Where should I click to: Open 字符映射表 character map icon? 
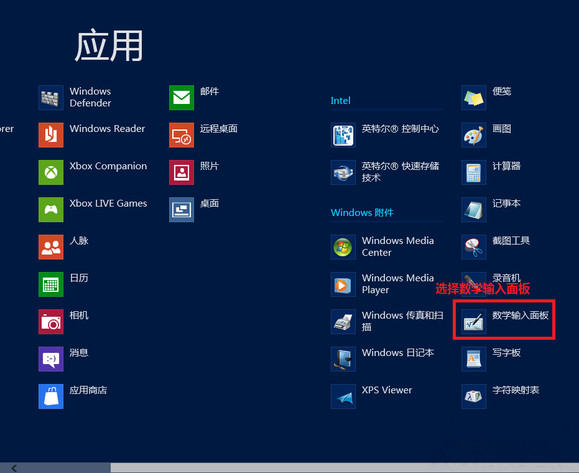(473, 396)
